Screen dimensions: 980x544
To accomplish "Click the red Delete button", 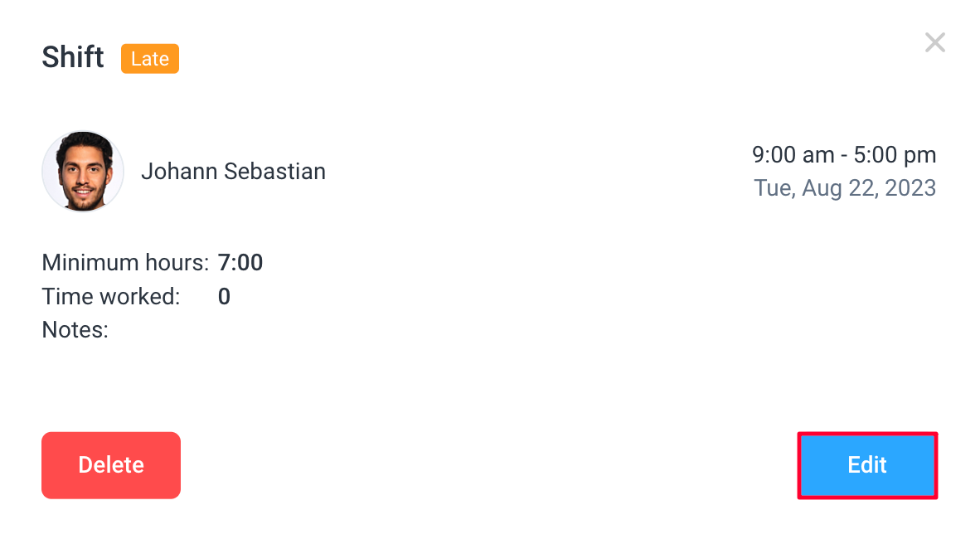I will point(111,465).
